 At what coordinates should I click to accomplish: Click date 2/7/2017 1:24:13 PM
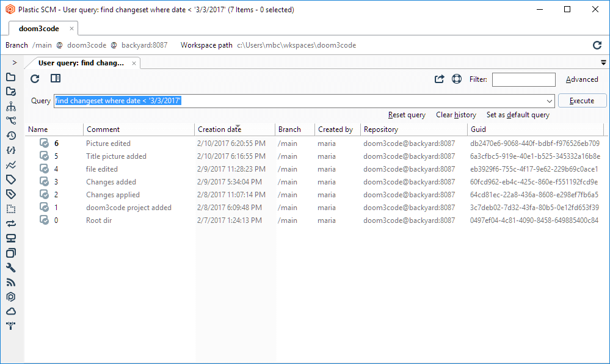tap(230, 220)
